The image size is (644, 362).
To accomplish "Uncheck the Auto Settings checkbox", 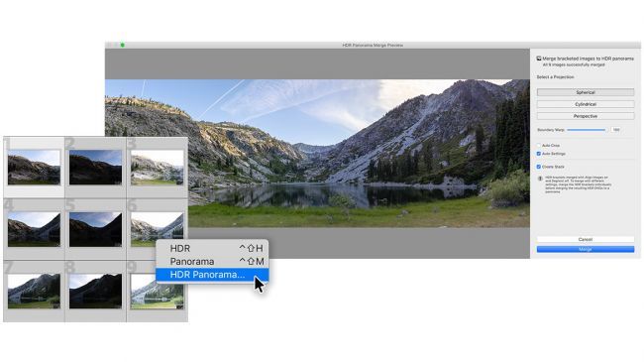I will (538, 154).
